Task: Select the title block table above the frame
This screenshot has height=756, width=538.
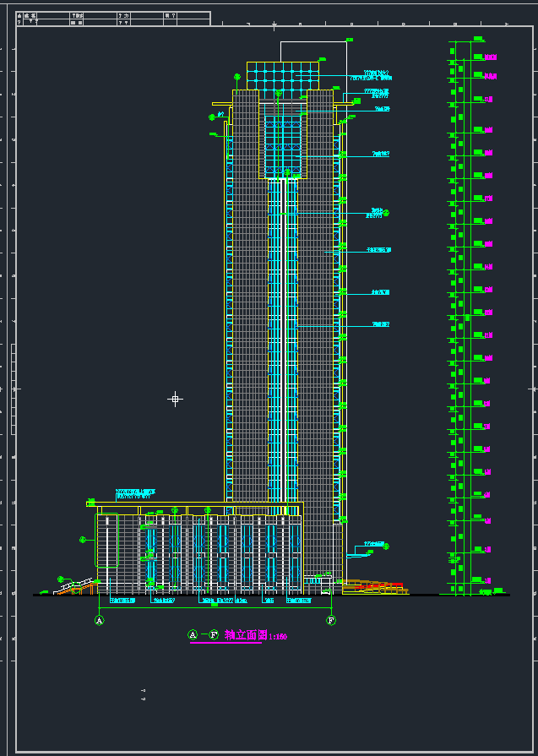Action: pos(113,19)
